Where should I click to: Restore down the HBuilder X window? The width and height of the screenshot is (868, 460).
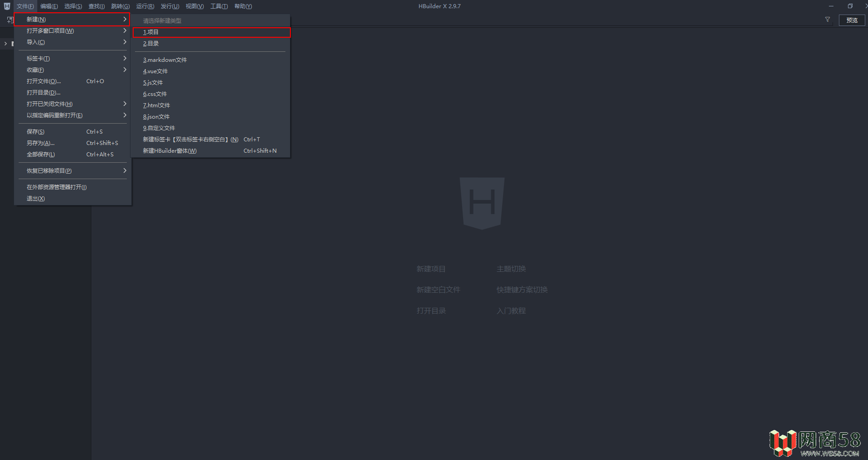click(850, 6)
